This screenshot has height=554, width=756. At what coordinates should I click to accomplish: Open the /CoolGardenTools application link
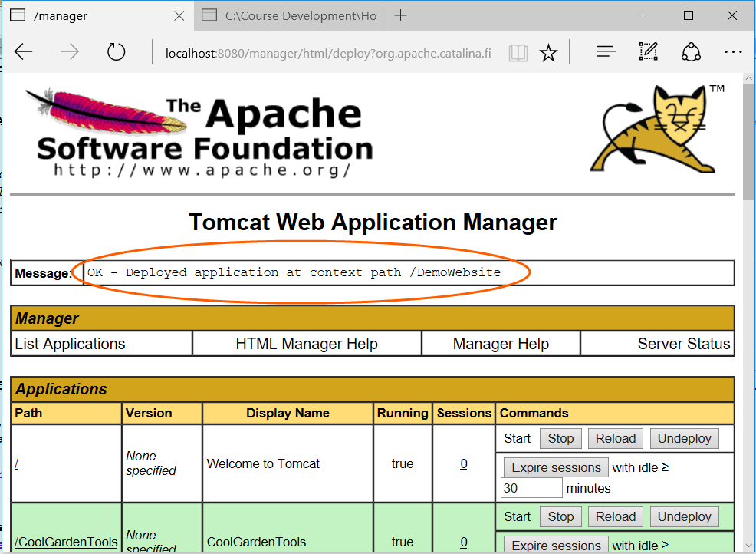(x=66, y=542)
